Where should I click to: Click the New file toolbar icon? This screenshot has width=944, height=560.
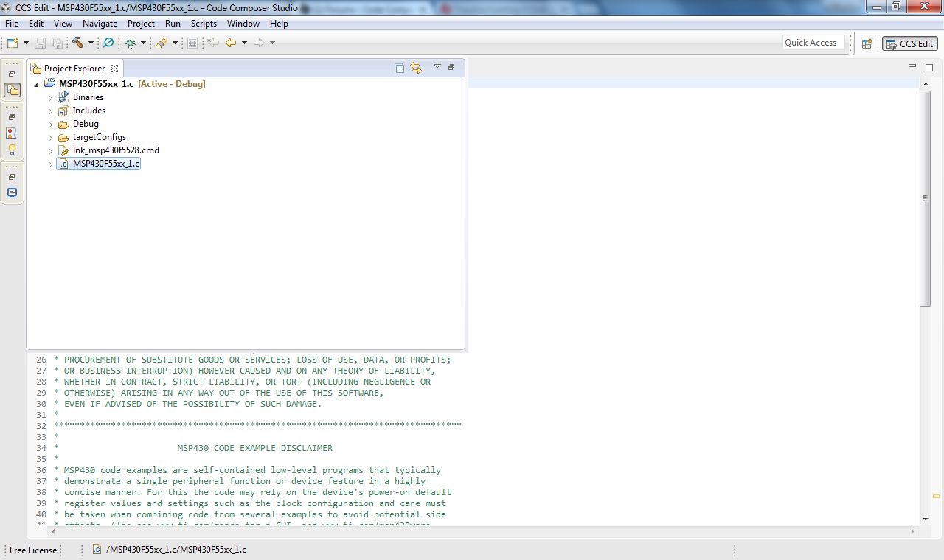(x=13, y=43)
